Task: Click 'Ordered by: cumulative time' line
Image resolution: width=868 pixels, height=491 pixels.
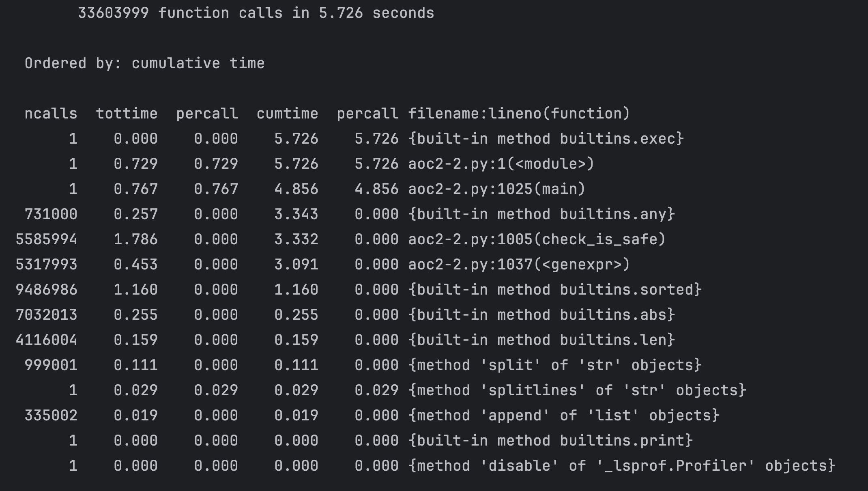Action: [144, 63]
